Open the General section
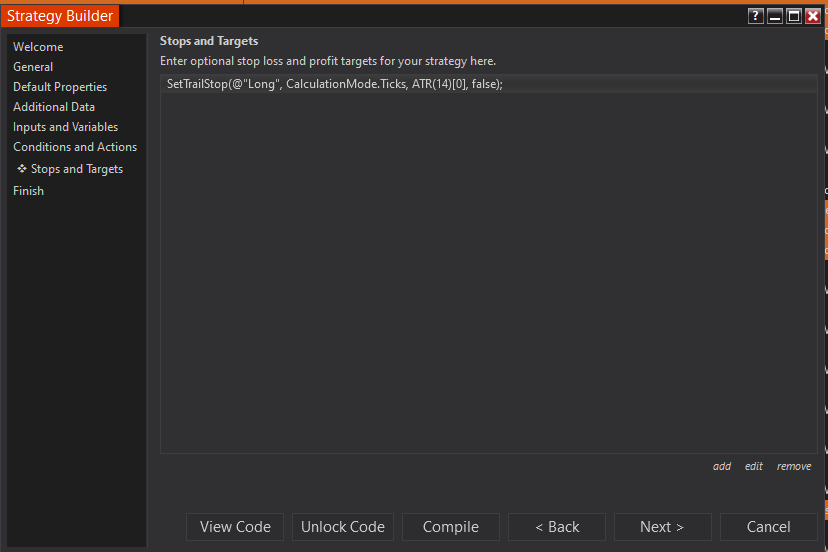The width and height of the screenshot is (828, 552). pyautogui.click(x=33, y=67)
